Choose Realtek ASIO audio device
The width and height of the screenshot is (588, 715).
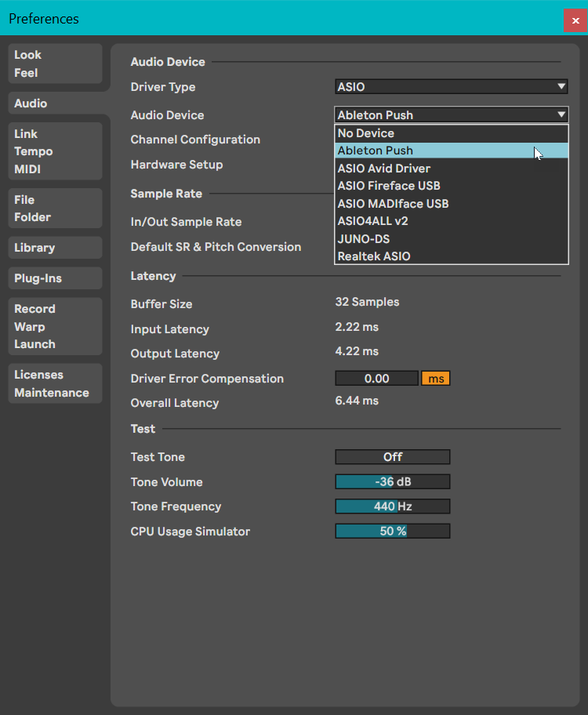click(x=451, y=256)
